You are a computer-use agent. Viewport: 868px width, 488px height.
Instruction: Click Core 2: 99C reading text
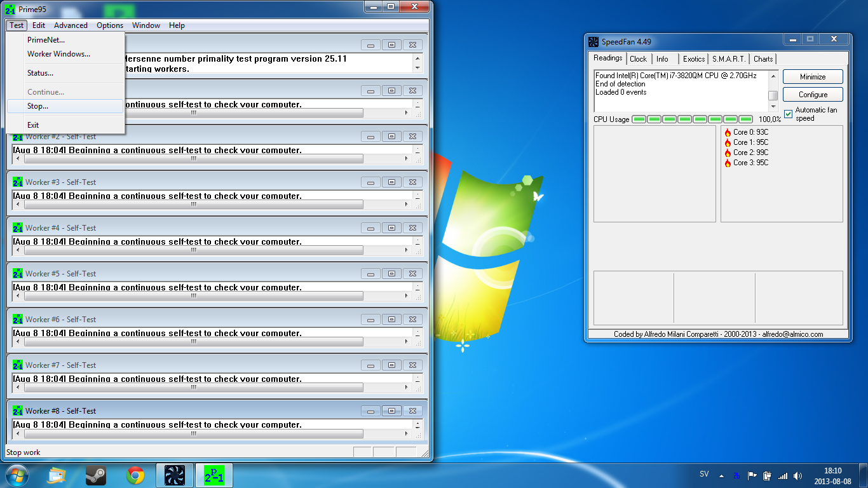pyautogui.click(x=750, y=152)
